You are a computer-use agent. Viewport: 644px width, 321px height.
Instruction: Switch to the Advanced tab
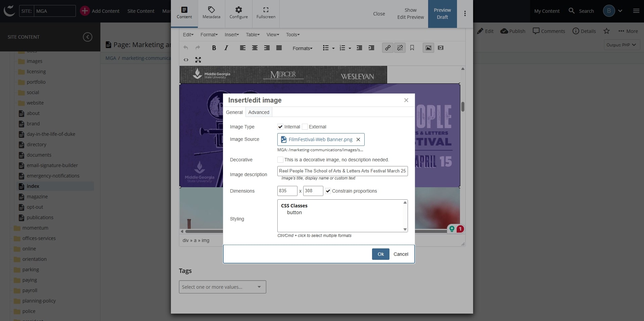tap(259, 112)
